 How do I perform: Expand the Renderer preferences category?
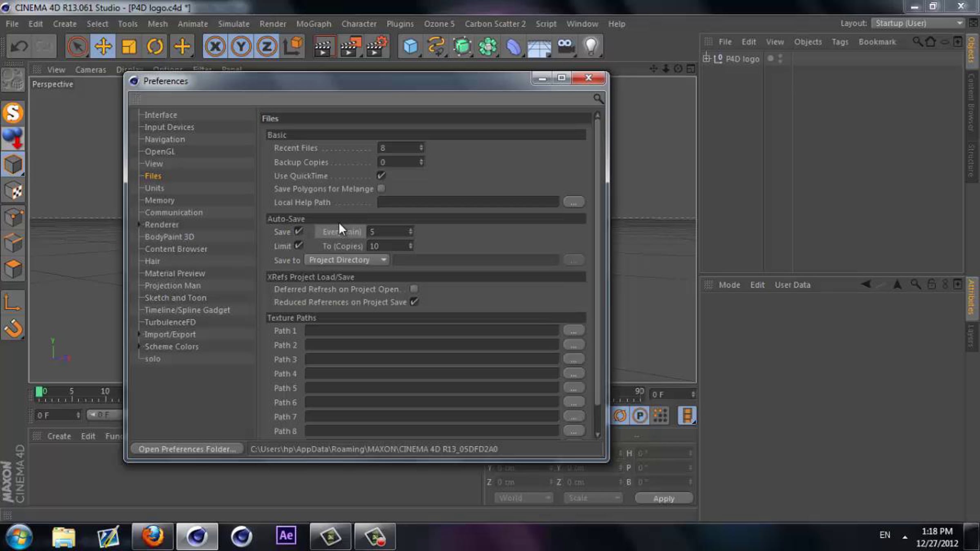(x=139, y=224)
